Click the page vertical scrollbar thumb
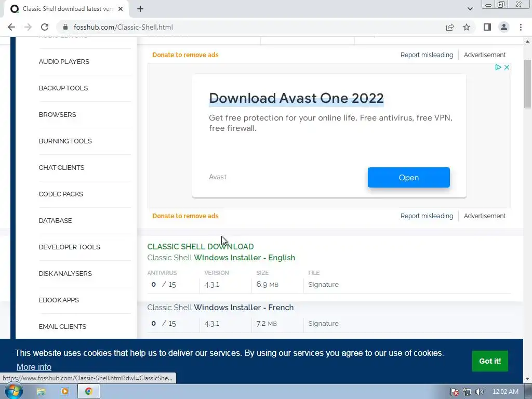Viewport: 532px width, 399px height. pyautogui.click(x=527, y=84)
